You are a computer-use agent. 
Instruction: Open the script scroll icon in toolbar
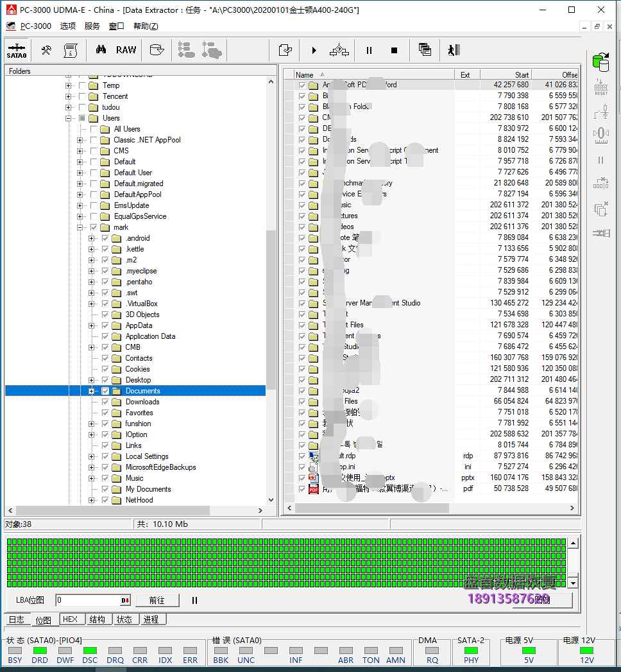(70, 50)
